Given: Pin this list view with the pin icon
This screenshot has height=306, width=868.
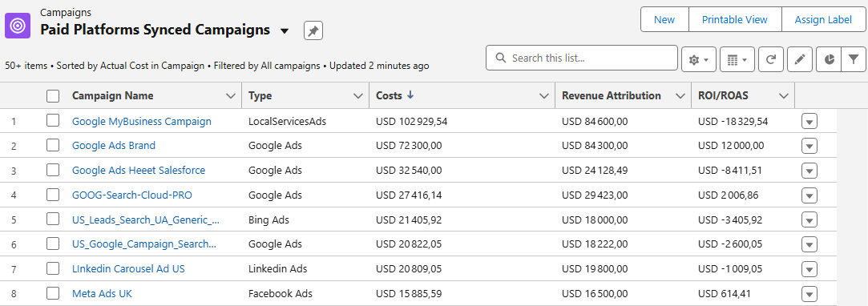Looking at the screenshot, I should click(x=313, y=31).
